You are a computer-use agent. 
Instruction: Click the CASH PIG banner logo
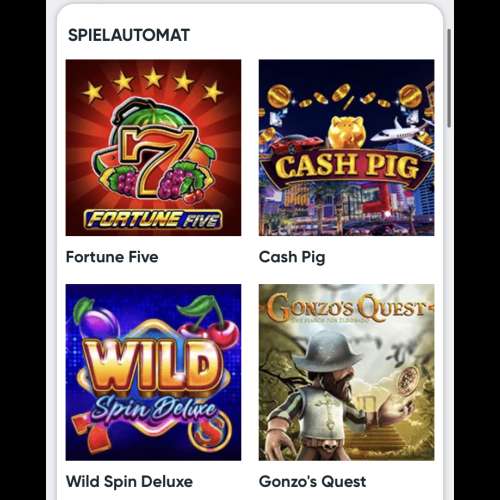tap(346, 166)
